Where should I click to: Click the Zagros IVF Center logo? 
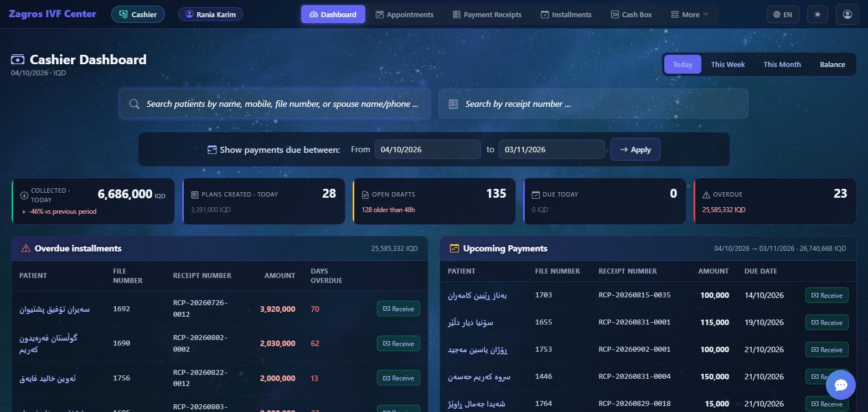tap(53, 14)
